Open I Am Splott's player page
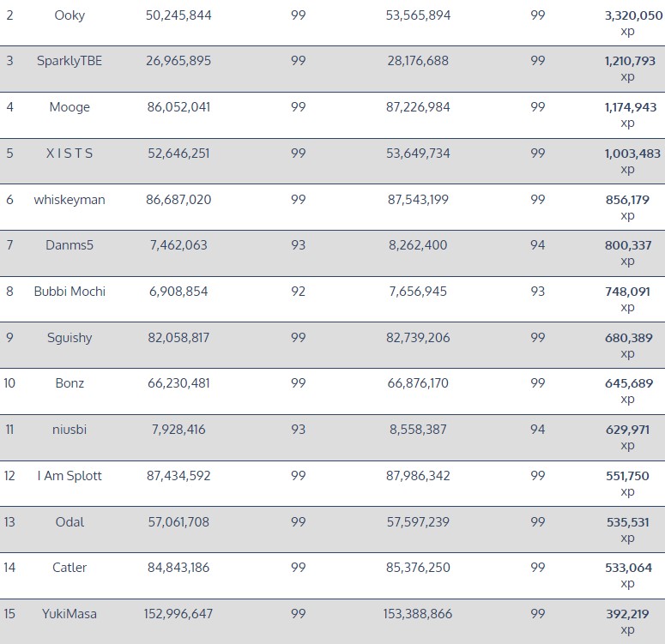665x644 pixels. click(x=70, y=476)
